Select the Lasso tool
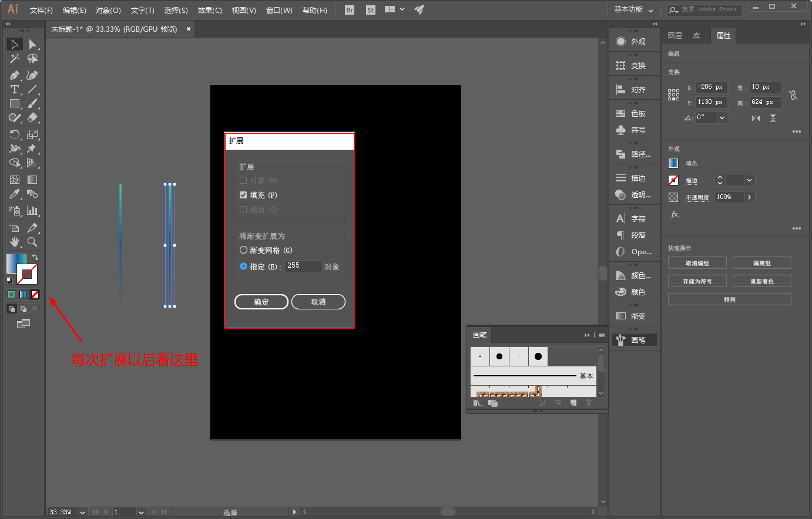Screen dimensions: 812x519 [32, 59]
